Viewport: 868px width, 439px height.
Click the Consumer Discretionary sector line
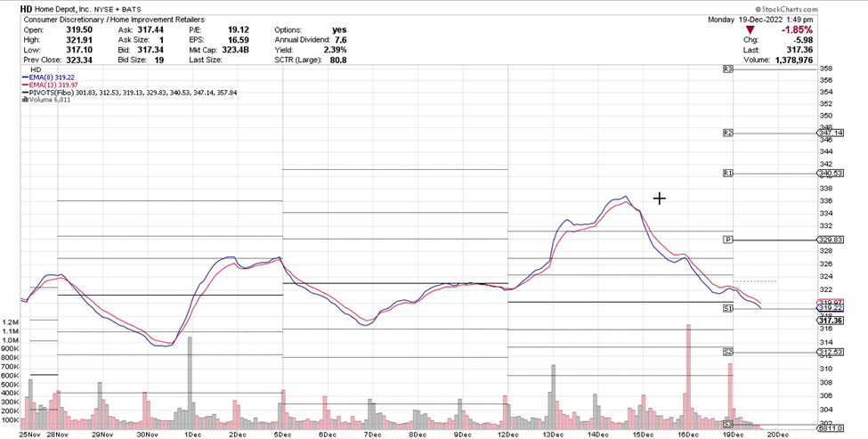(113, 20)
